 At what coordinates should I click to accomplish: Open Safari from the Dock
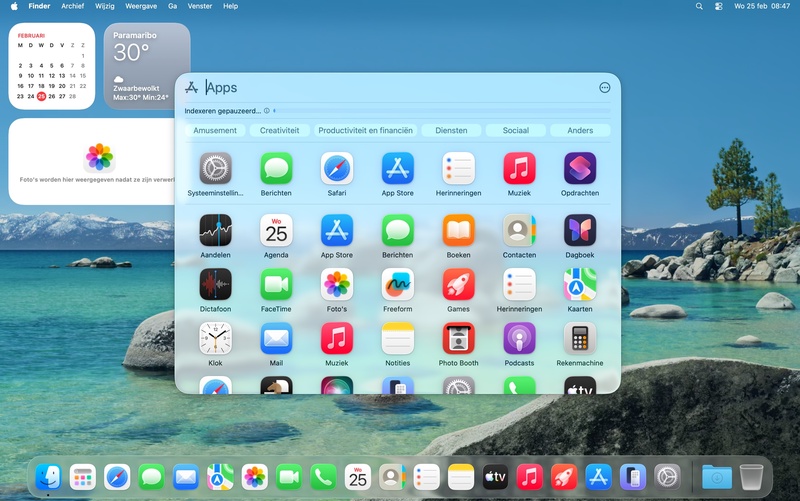pos(117,478)
